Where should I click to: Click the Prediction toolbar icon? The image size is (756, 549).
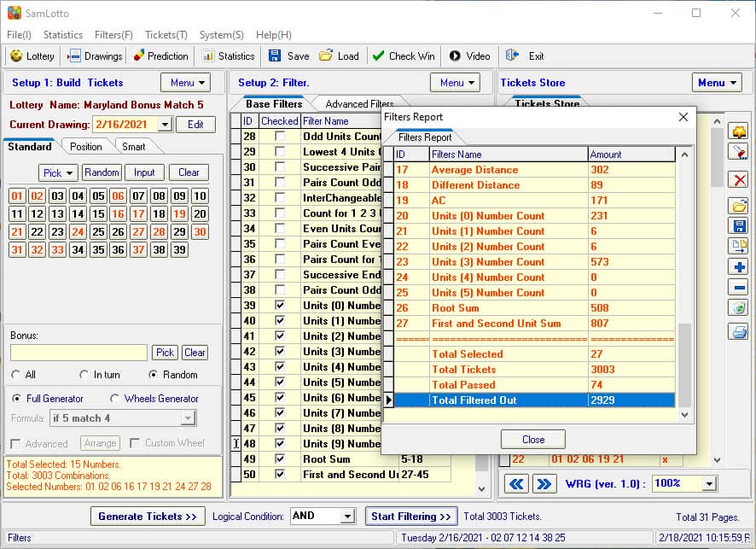139,56
